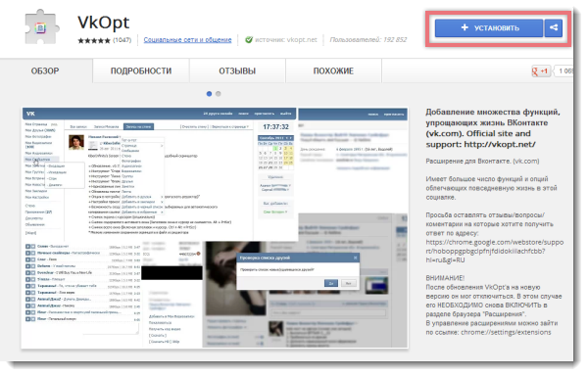Image resolution: width=588 pixels, height=376 pixels.
Task: Click the VkOpt extension title
Action: click(x=104, y=23)
